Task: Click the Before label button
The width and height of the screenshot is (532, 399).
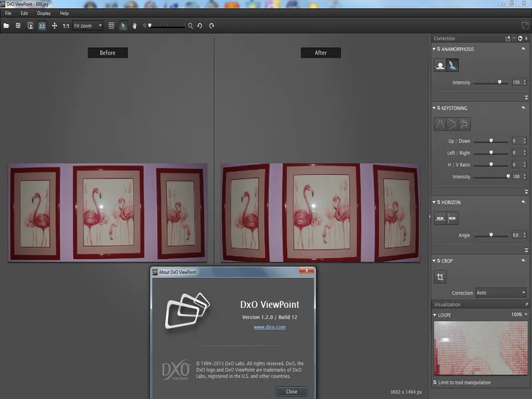Action: click(108, 53)
